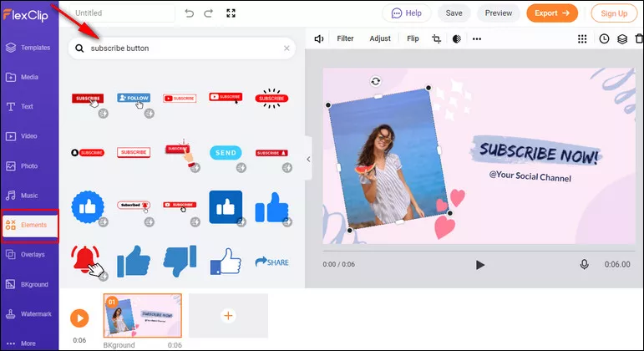Viewport: 644px width, 351px height.
Task: Open the grid layout icon
Action: point(582,38)
